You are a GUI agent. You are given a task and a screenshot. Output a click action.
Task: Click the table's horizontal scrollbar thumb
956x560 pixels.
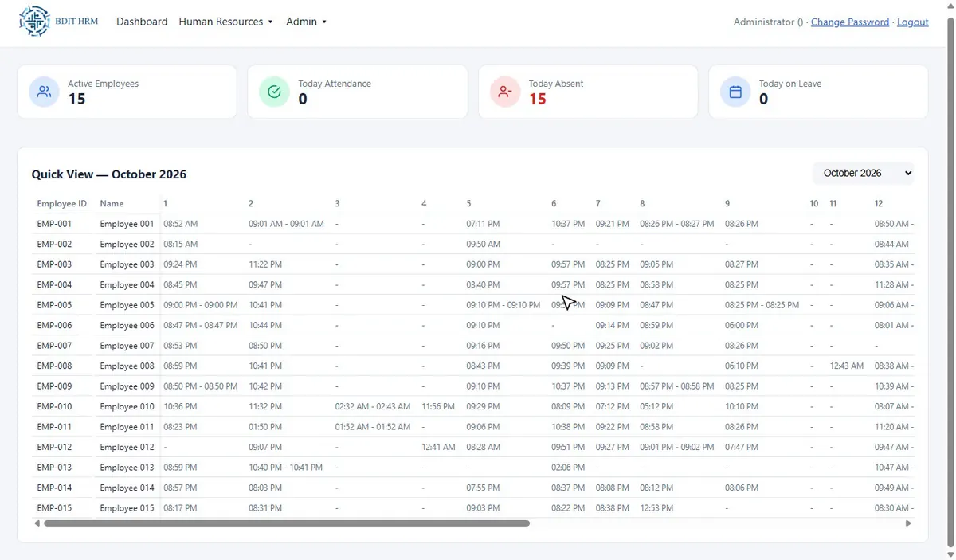click(x=287, y=523)
